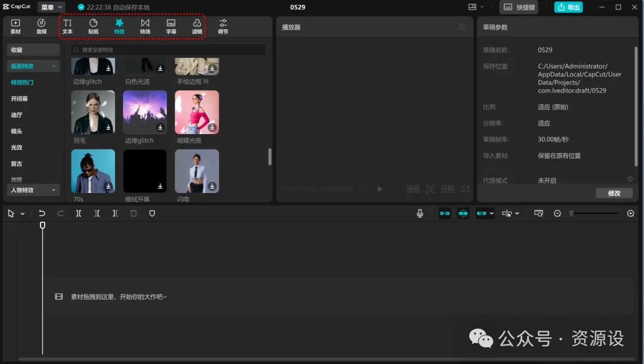644x364 pixels.
Task: Download the 白色光波 effect
Action: [x=160, y=68]
